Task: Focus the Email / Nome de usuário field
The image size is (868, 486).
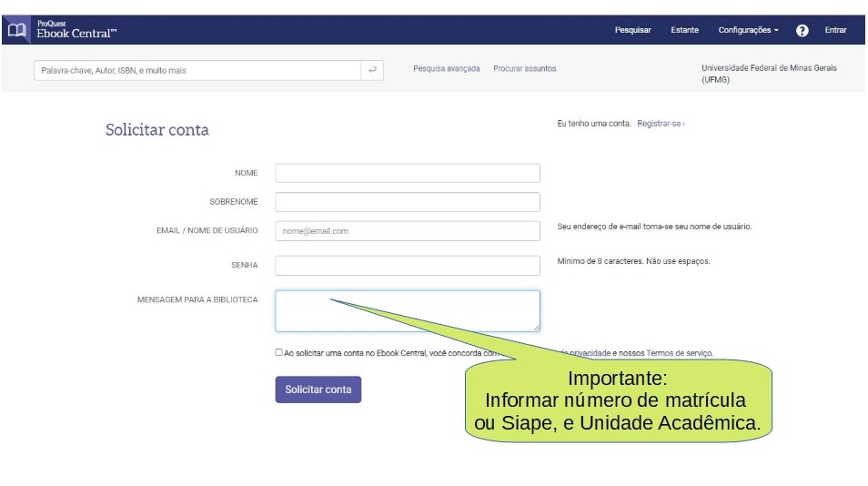Action: click(407, 231)
